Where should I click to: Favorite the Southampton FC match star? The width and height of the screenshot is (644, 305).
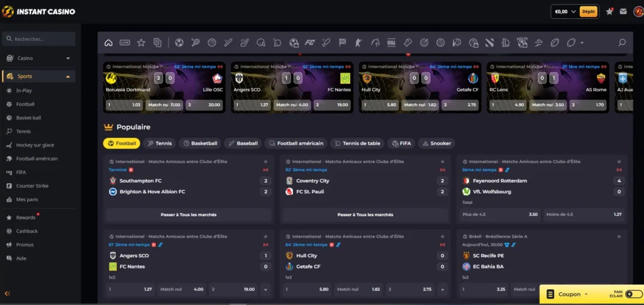266,162
